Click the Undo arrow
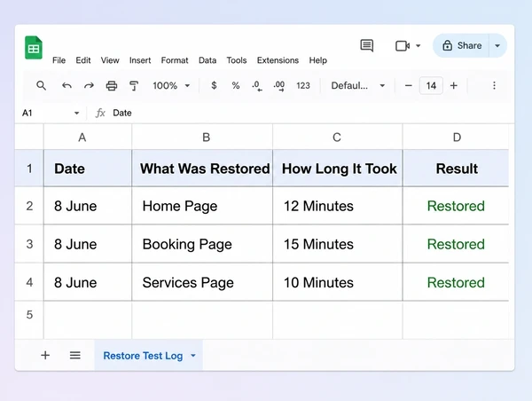This screenshot has height=401, width=532. pos(66,85)
